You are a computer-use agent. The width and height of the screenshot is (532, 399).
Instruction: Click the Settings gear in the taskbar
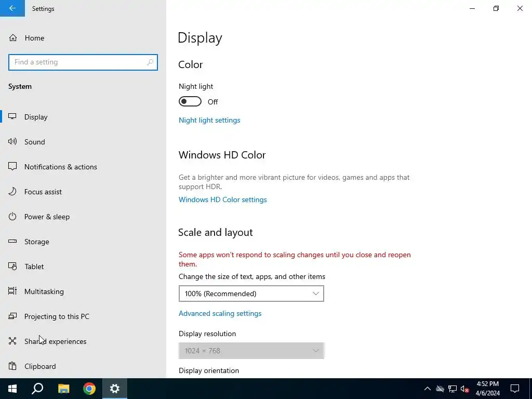pos(115,389)
